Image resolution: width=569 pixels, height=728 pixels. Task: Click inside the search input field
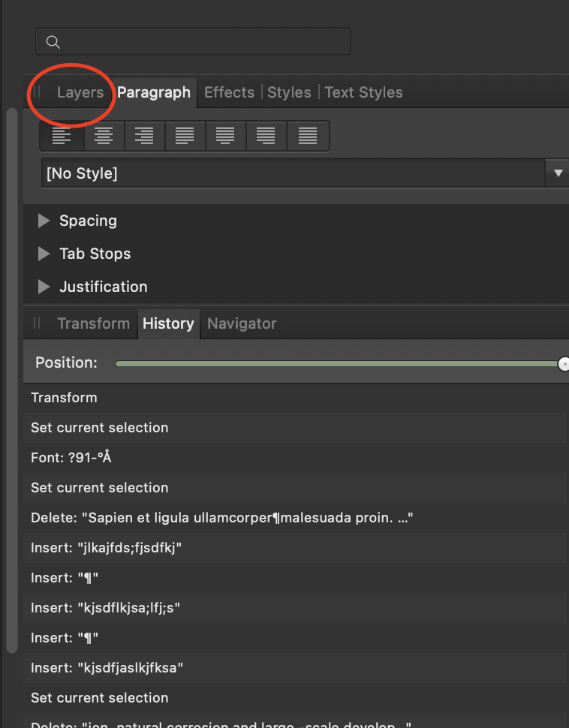click(203, 42)
